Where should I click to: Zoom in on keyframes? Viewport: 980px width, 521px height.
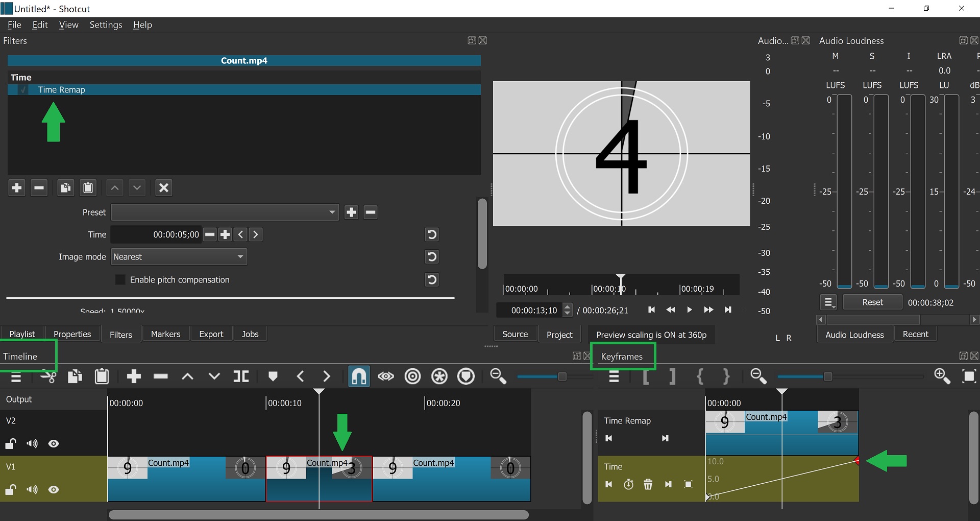942,377
